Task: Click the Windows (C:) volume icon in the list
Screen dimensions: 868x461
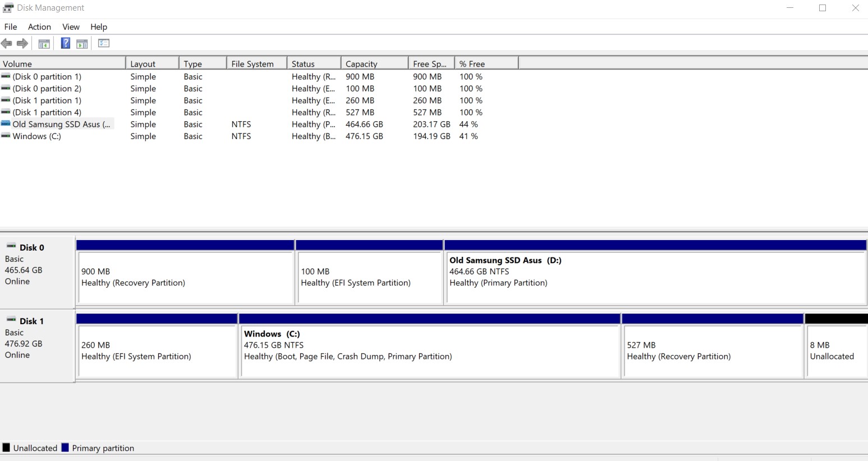Action: tap(6, 136)
